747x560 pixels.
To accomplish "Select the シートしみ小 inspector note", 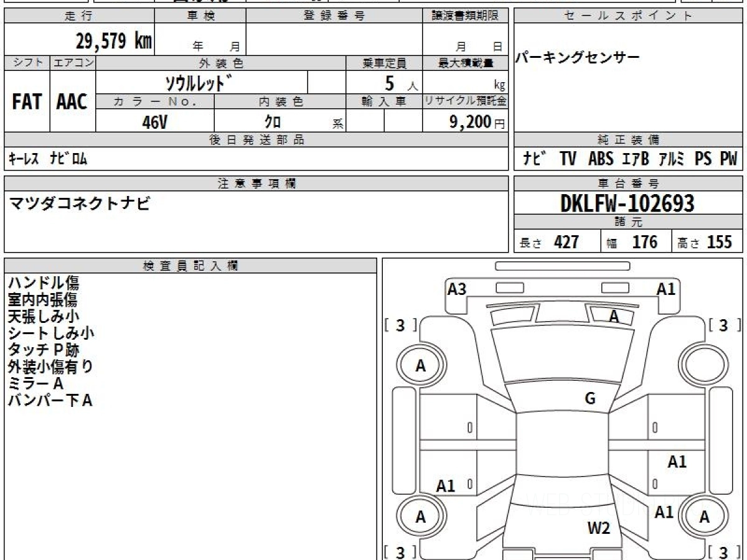I will pos(51,334).
